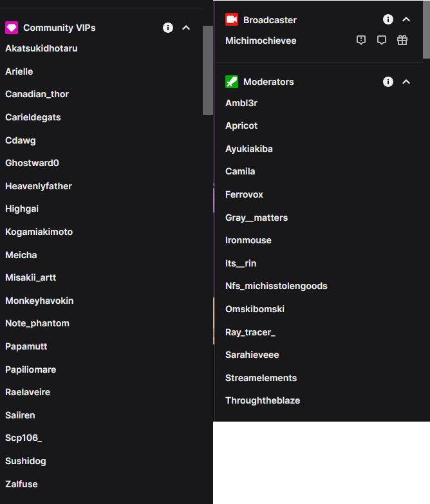Click the left VIP list scrollbar
430x504 pixels.
pyautogui.click(x=207, y=71)
